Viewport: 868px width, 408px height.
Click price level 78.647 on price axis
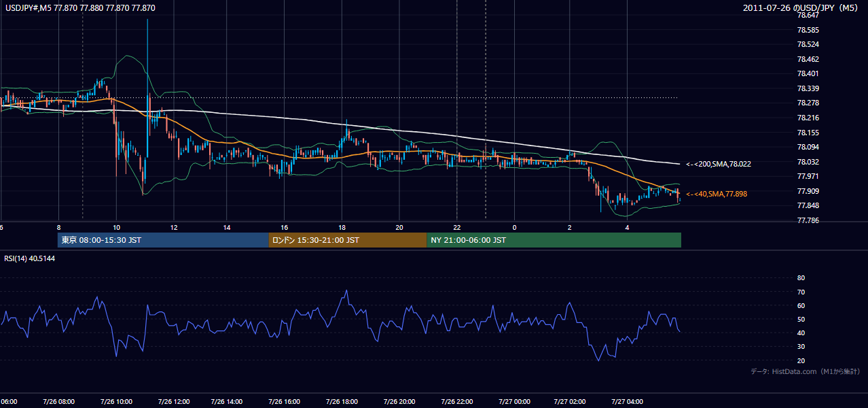click(808, 15)
